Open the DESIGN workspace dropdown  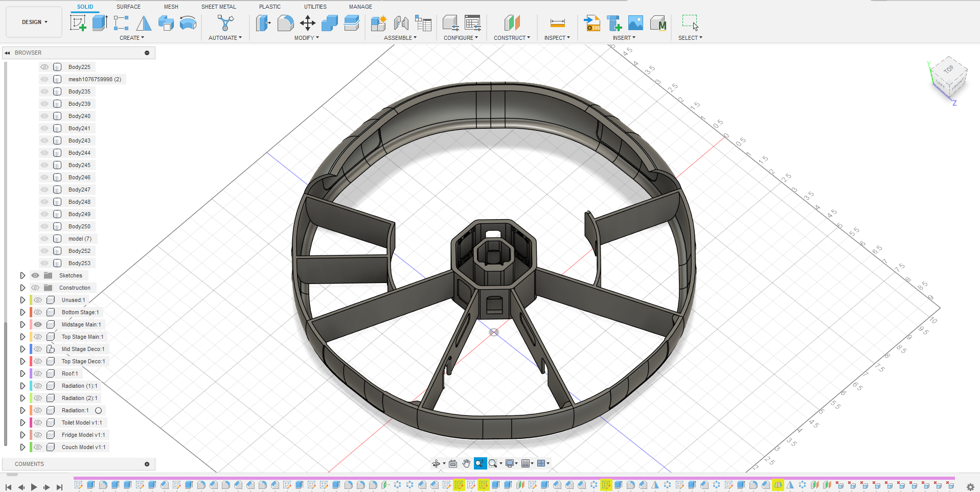(34, 22)
